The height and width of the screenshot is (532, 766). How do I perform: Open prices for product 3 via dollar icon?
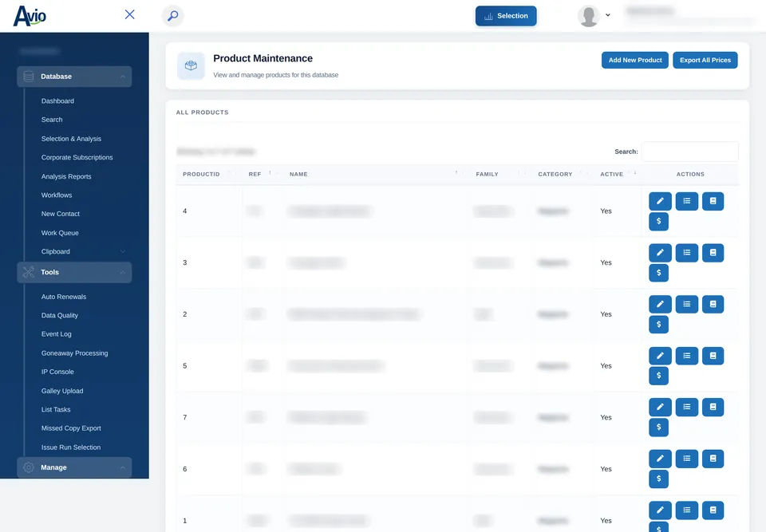click(x=658, y=273)
